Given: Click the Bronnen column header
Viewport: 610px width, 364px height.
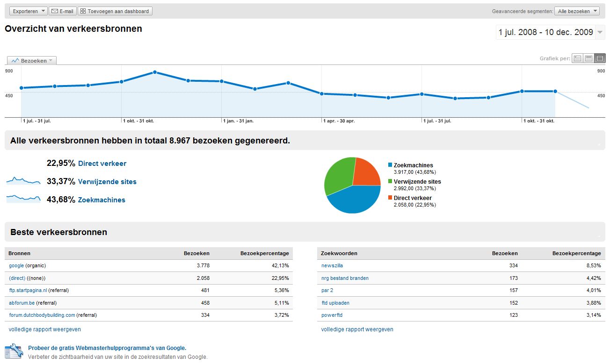Looking at the screenshot, I should [x=20, y=253].
